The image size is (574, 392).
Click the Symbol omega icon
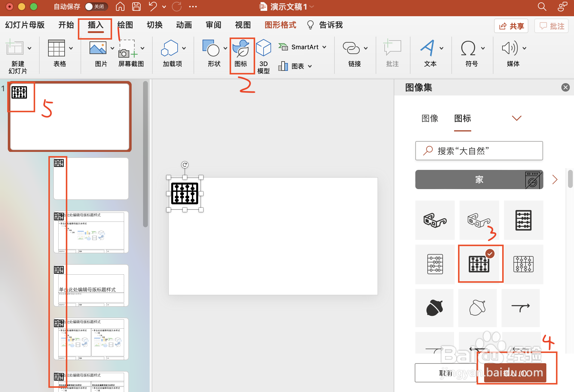(x=468, y=48)
